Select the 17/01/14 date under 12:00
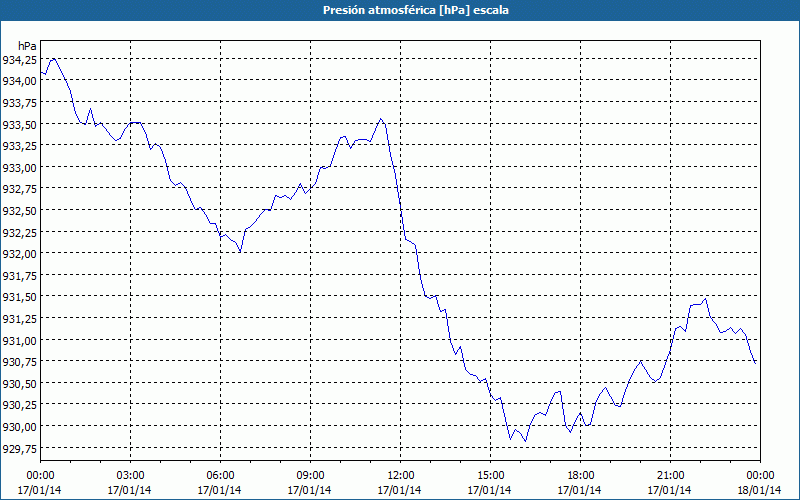 point(399,490)
